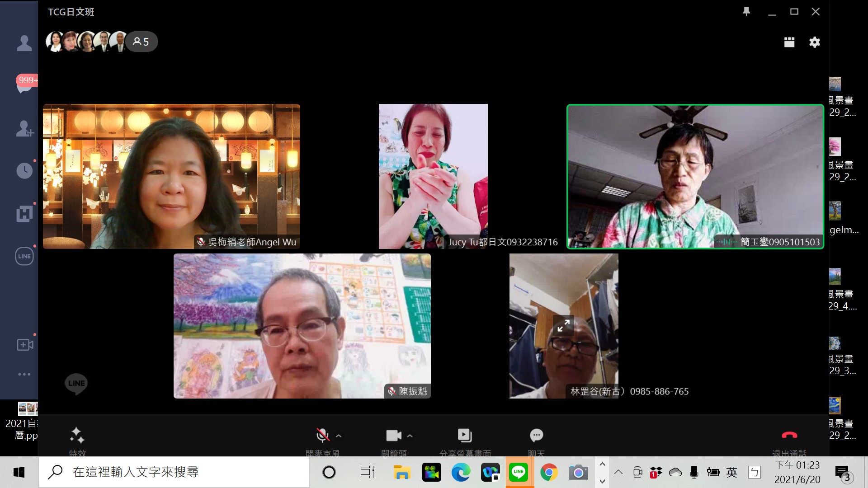
Task: Open the more options ellipsis in sidebar
Action: [24, 374]
